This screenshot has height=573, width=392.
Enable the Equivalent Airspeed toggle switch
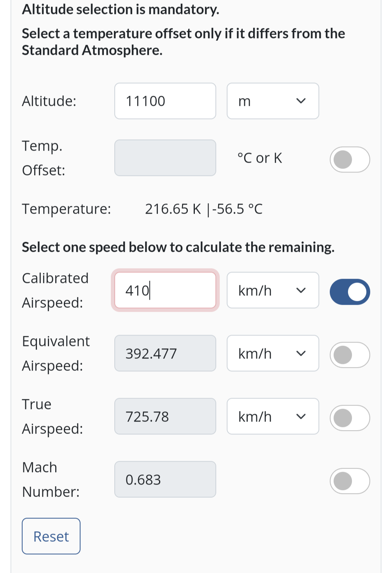point(350,355)
